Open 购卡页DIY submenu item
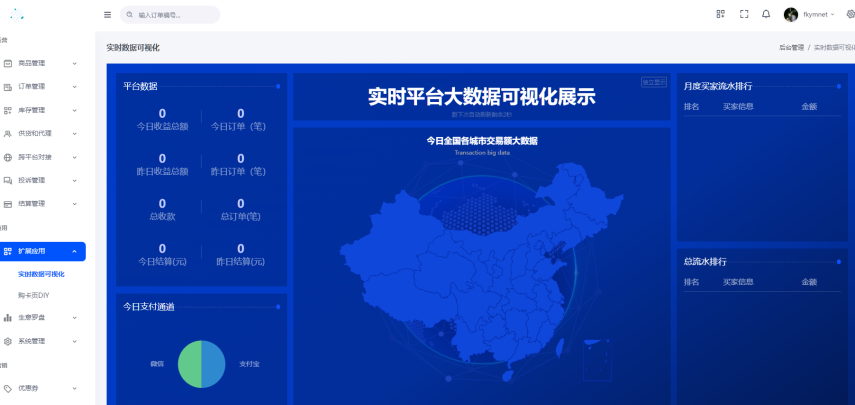The width and height of the screenshot is (855, 405). tap(33, 295)
